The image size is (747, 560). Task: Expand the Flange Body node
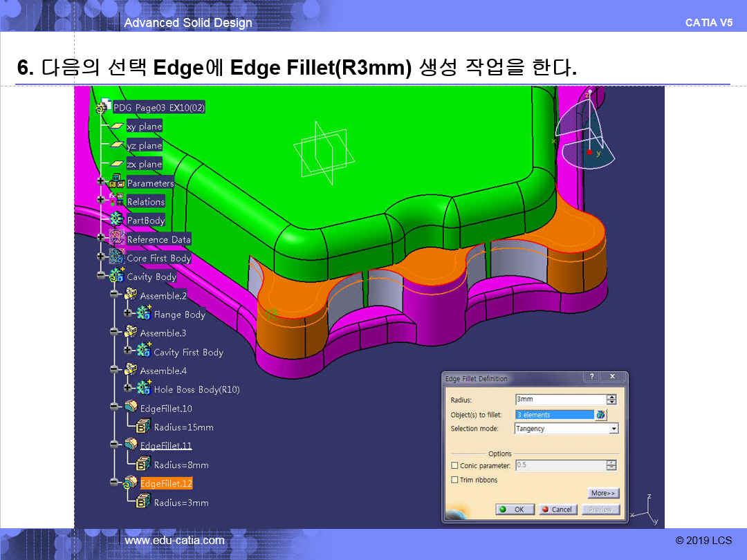pyautogui.click(x=128, y=313)
